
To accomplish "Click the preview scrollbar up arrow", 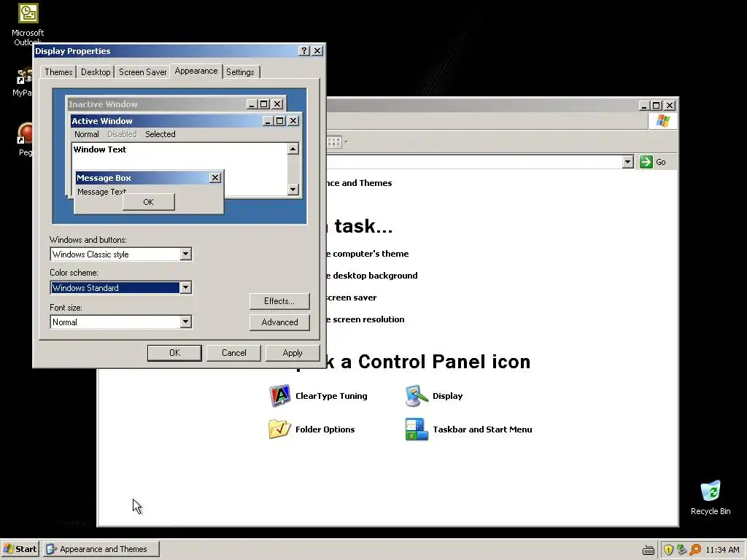I will (x=293, y=149).
